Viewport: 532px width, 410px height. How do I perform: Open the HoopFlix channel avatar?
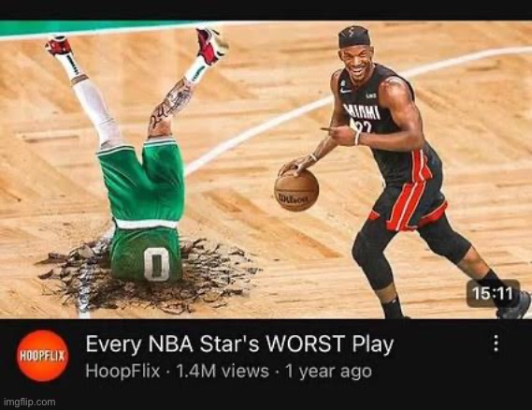click(x=42, y=356)
